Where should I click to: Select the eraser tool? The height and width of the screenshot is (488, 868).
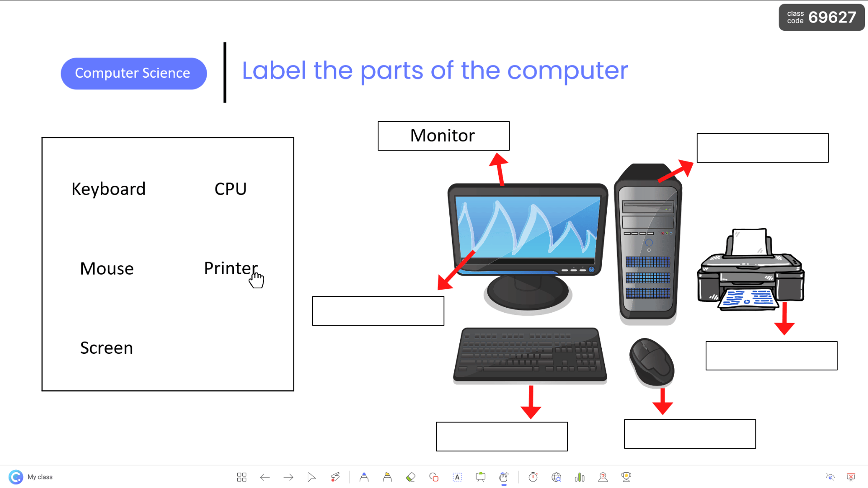coord(410,477)
